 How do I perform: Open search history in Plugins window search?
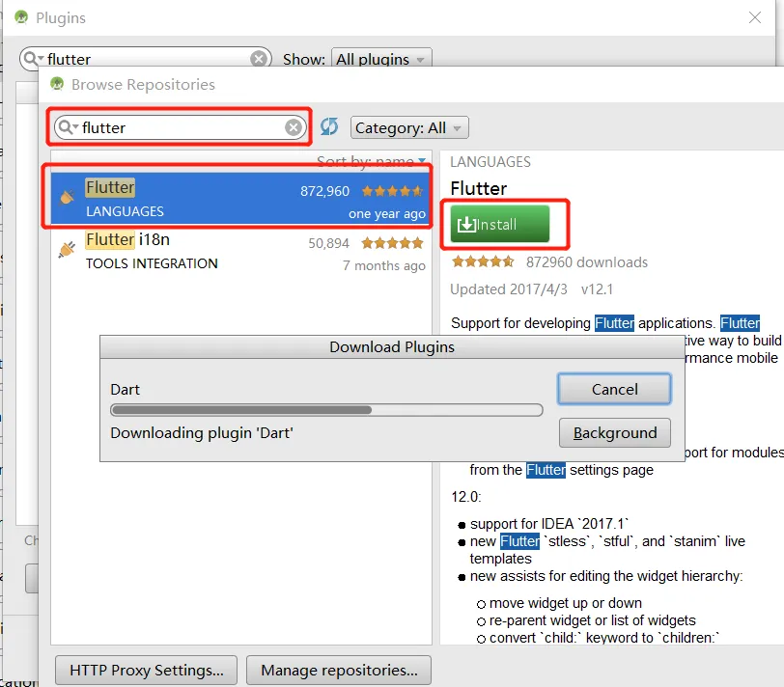pyautogui.click(x=34, y=59)
